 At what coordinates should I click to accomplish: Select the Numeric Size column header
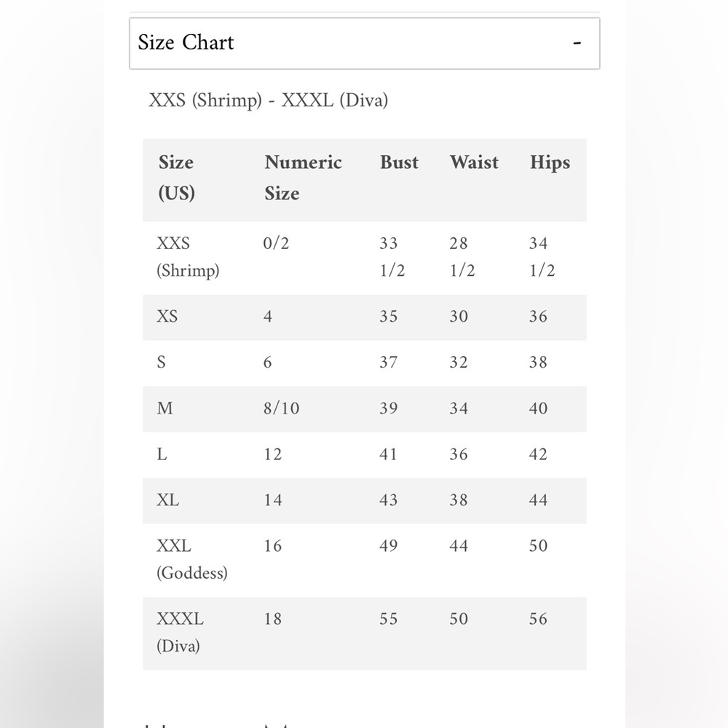pos(303,178)
